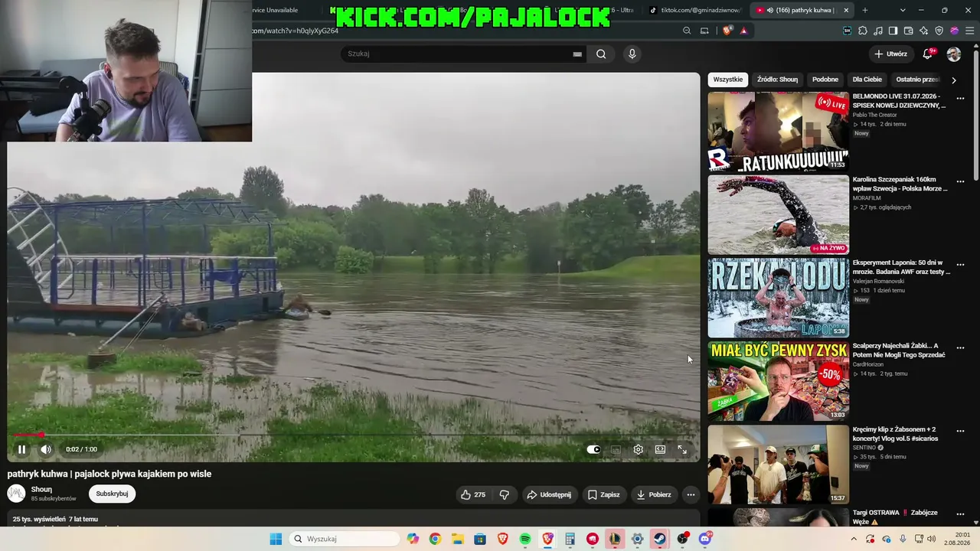This screenshot has width=980, height=551.
Task: Open the Pablo The Creator channel link
Action: pyautogui.click(x=875, y=115)
